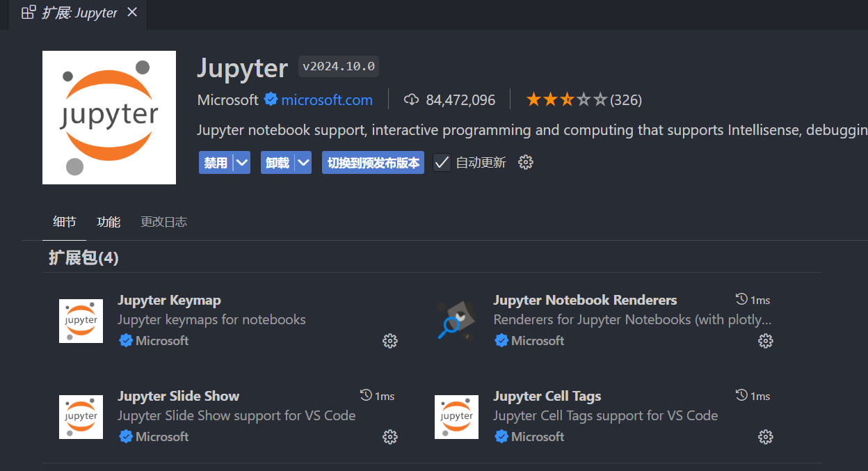Switch to the 细节 tab
The height and width of the screenshot is (471, 868).
[x=65, y=222]
